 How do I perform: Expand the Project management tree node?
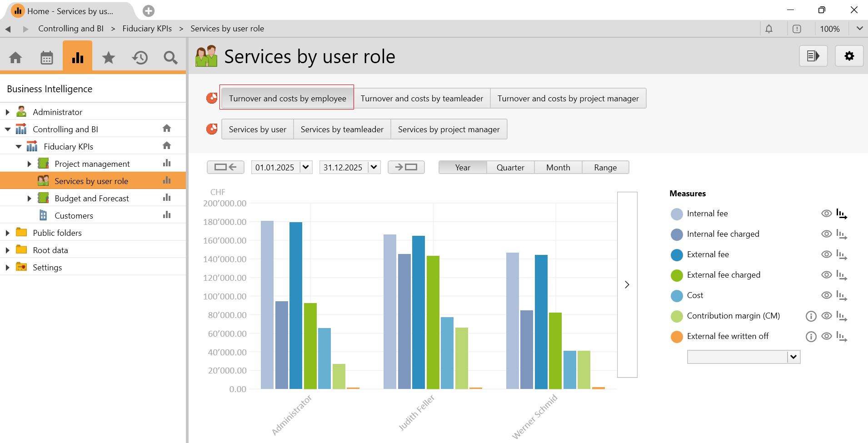pos(30,164)
